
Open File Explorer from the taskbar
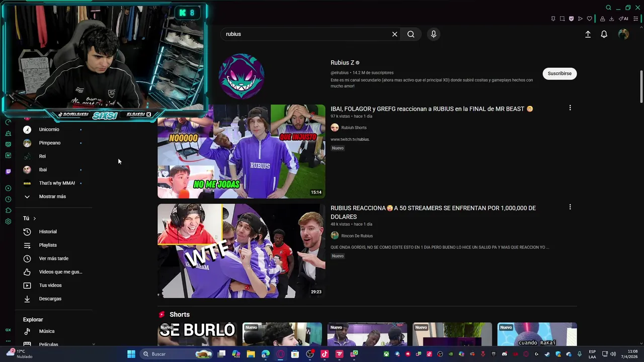point(251,354)
